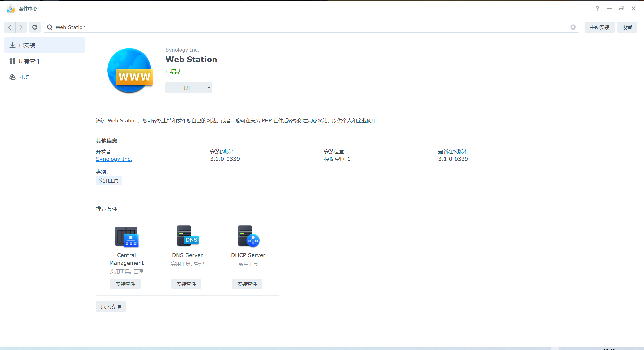Viewport: 644px width, 350px height.
Task: Click the DNS Server package name
Action: 187,255
